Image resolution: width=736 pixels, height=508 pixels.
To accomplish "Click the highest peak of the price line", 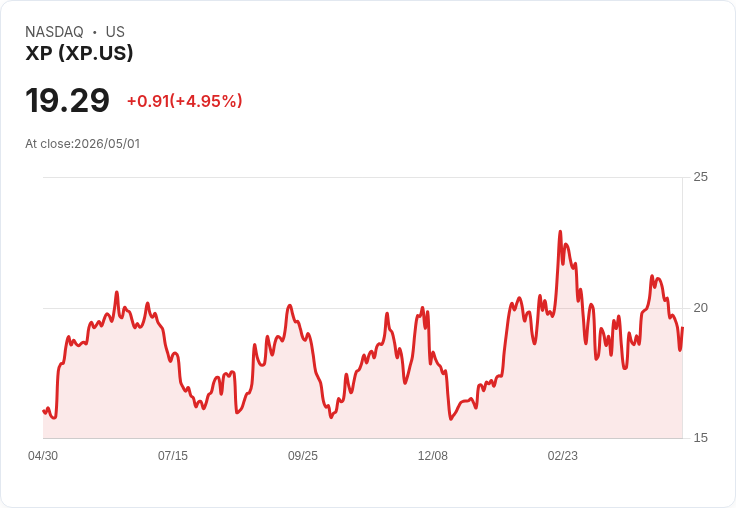I will pyautogui.click(x=560, y=231).
